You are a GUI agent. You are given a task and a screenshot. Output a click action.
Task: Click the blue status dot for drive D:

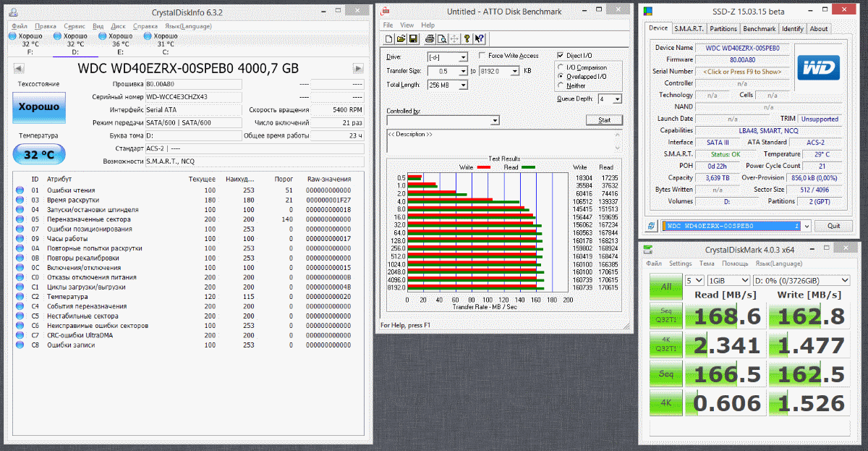pyautogui.click(x=57, y=35)
